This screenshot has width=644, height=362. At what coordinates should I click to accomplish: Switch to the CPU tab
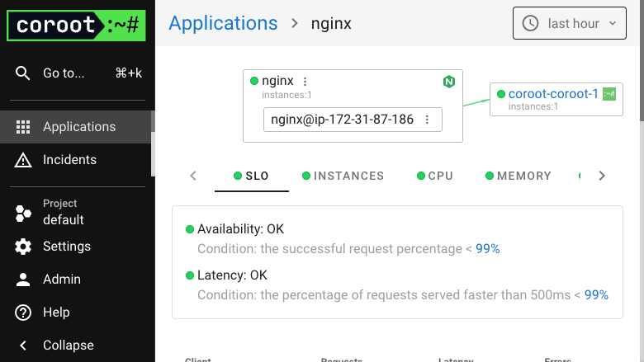point(434,176)
